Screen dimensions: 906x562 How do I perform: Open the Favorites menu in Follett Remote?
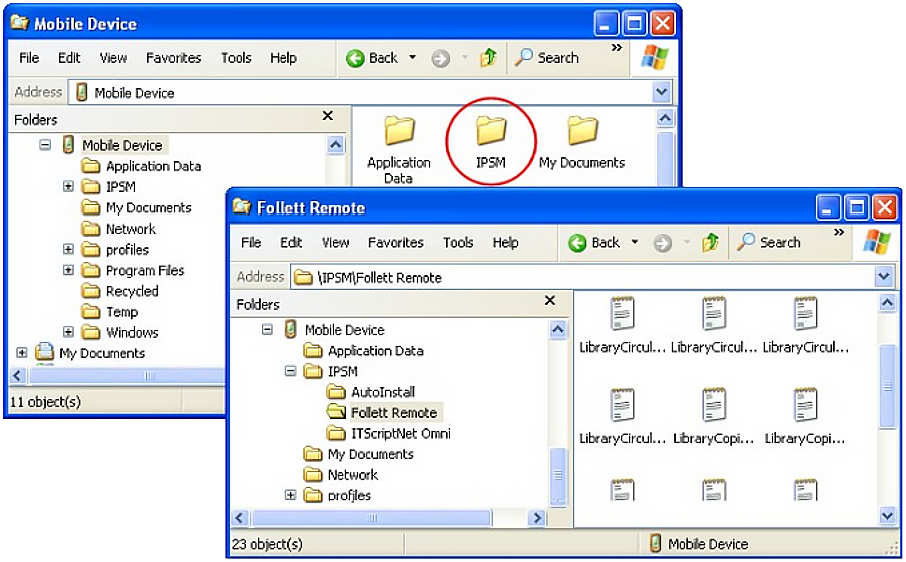coord(396,243)
